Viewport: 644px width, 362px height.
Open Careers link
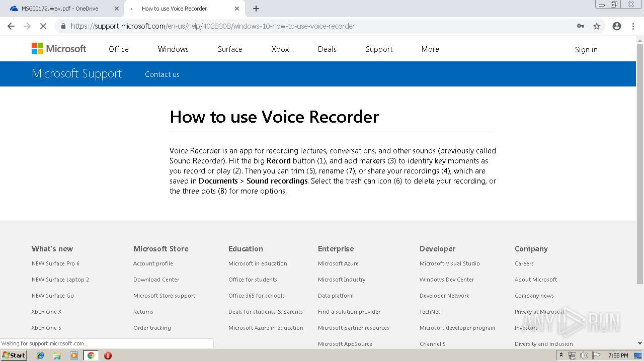(x=524, y=263)
